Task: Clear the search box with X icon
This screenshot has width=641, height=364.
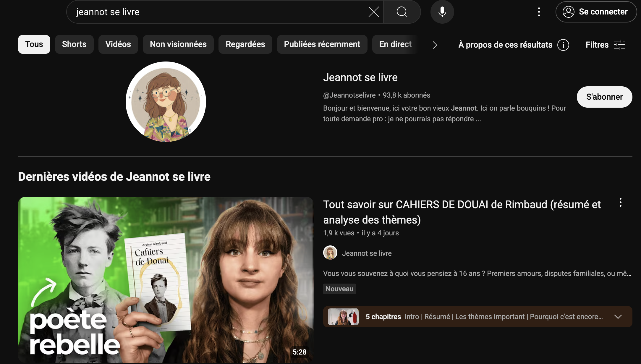Action: click(x=373, y=12)
